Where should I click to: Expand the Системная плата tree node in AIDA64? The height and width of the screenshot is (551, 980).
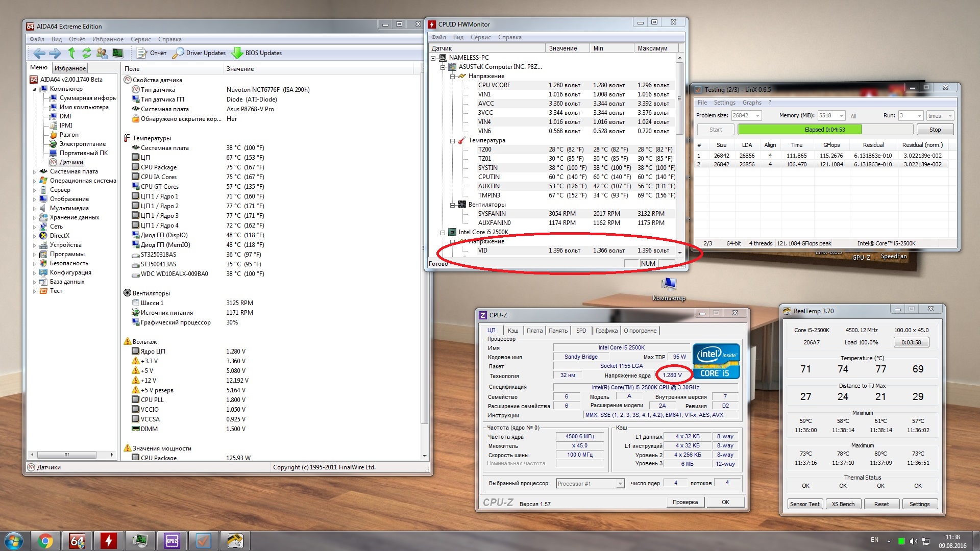[35, 172]
